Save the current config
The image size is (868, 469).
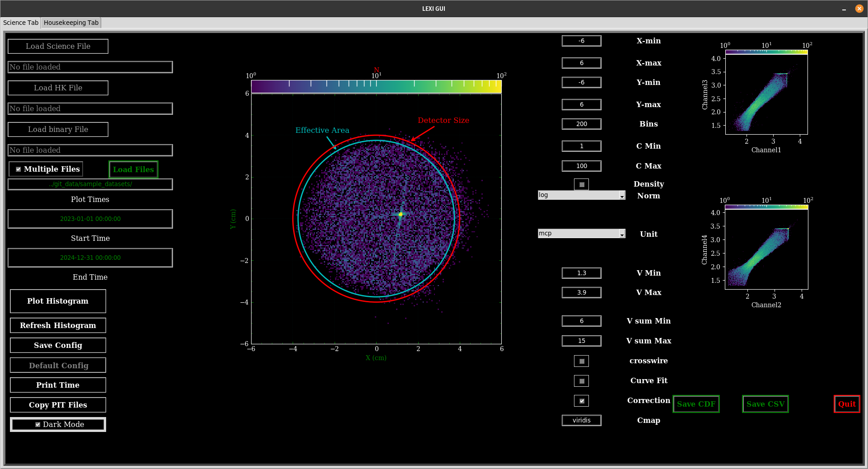[58, 345]
